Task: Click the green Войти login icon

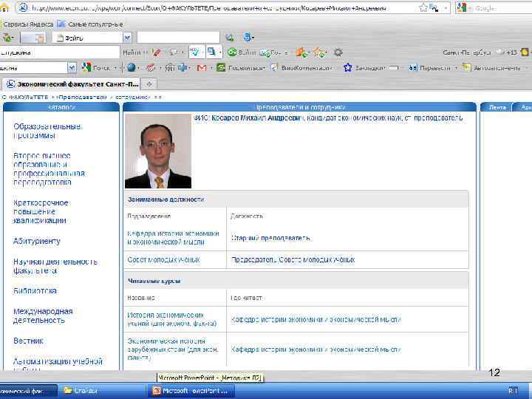Action: [232, 52]
